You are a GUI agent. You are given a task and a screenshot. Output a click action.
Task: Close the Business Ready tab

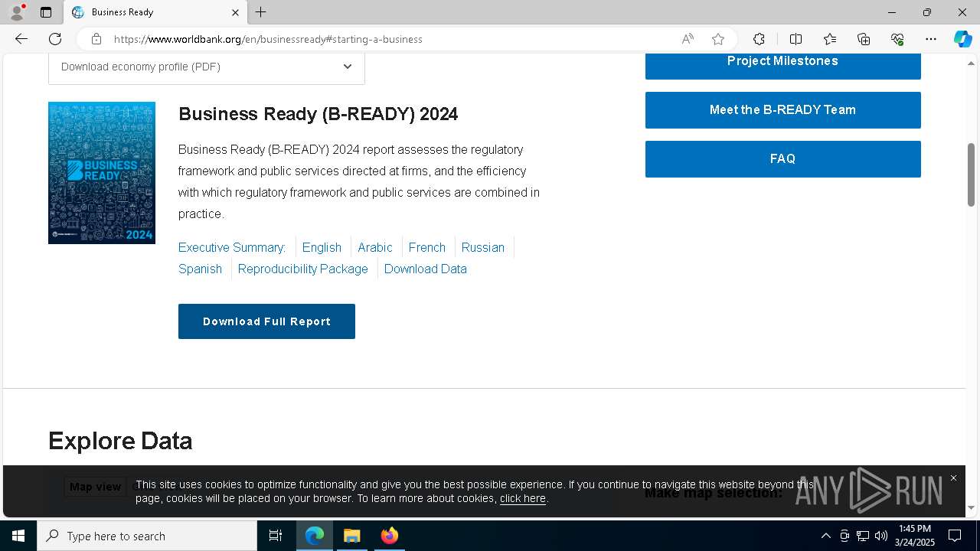point(235,12)
